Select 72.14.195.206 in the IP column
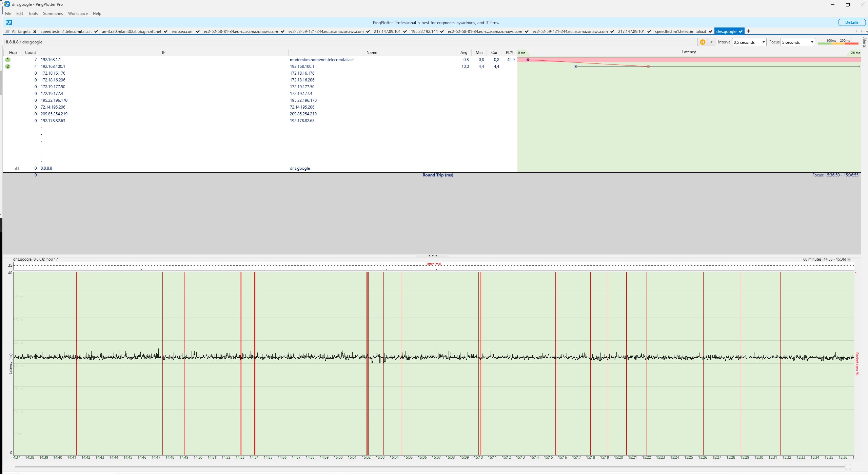The image size is (868, 474). pyautogui.click(x=53, y=107)
